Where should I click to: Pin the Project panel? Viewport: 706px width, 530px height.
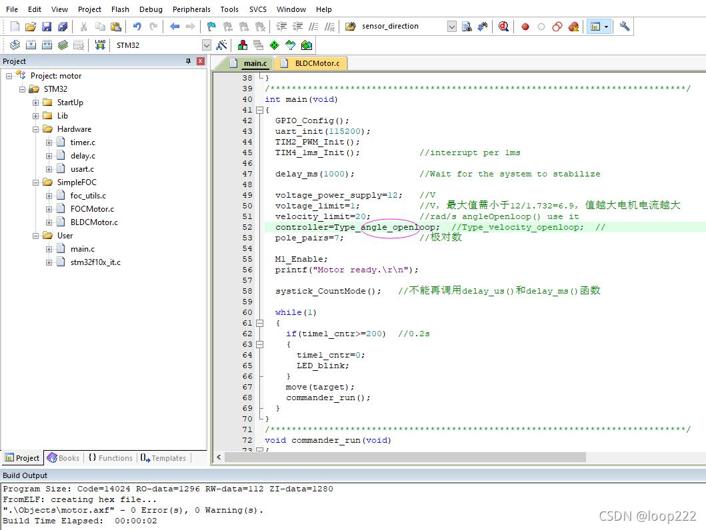click(x=188, y=61)
